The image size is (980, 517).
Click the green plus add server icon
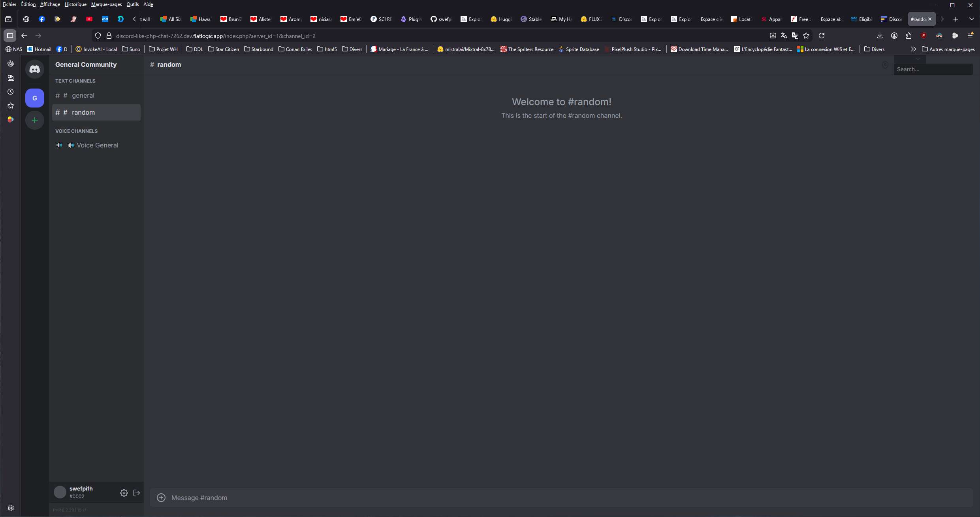[35, 120]
